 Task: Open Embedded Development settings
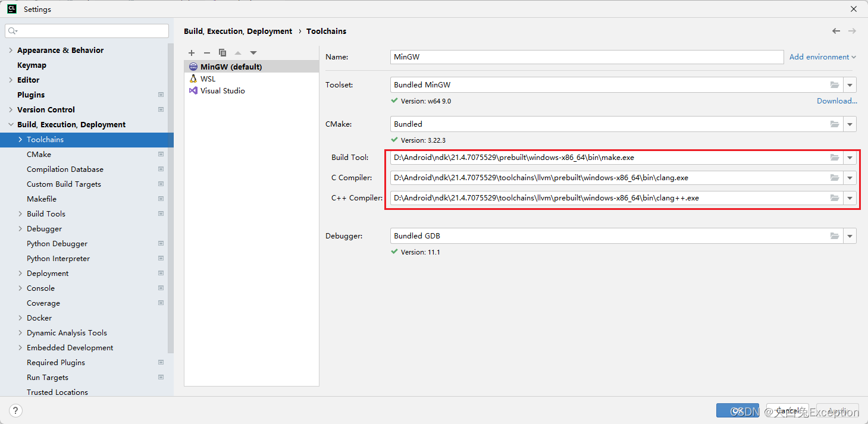point(70,347)
